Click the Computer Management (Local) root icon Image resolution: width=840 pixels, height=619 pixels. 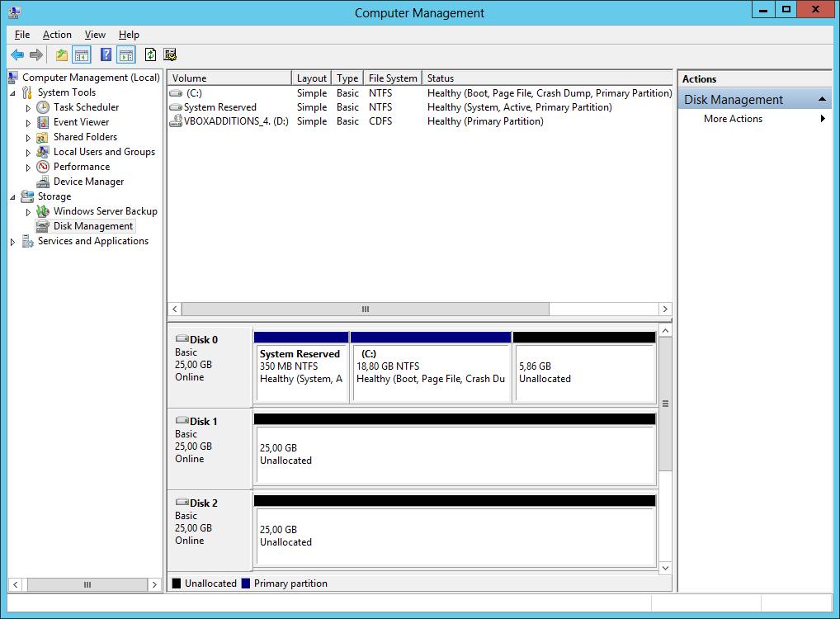tap(13, 78)
